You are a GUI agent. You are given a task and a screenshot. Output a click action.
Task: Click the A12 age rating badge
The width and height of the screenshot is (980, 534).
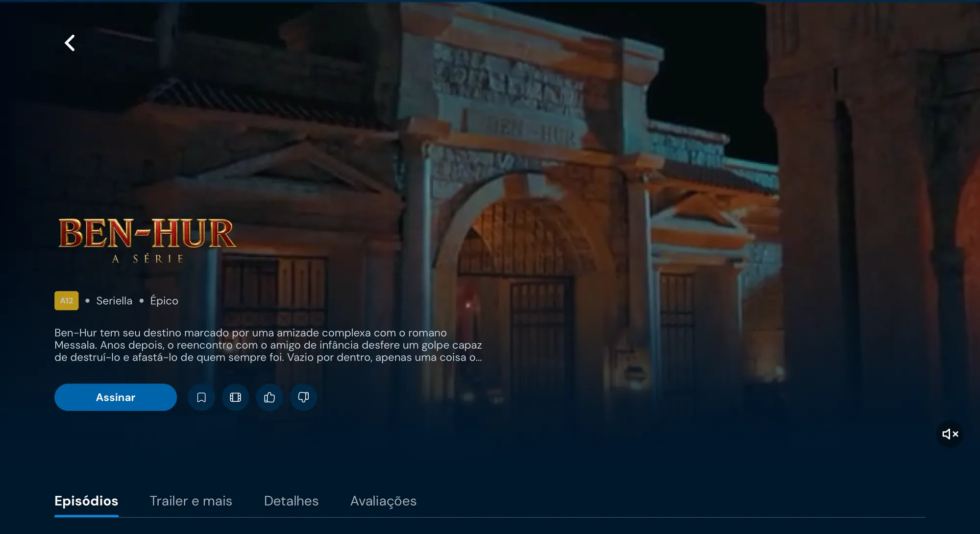pyautogui.click(x=67, y=301)
